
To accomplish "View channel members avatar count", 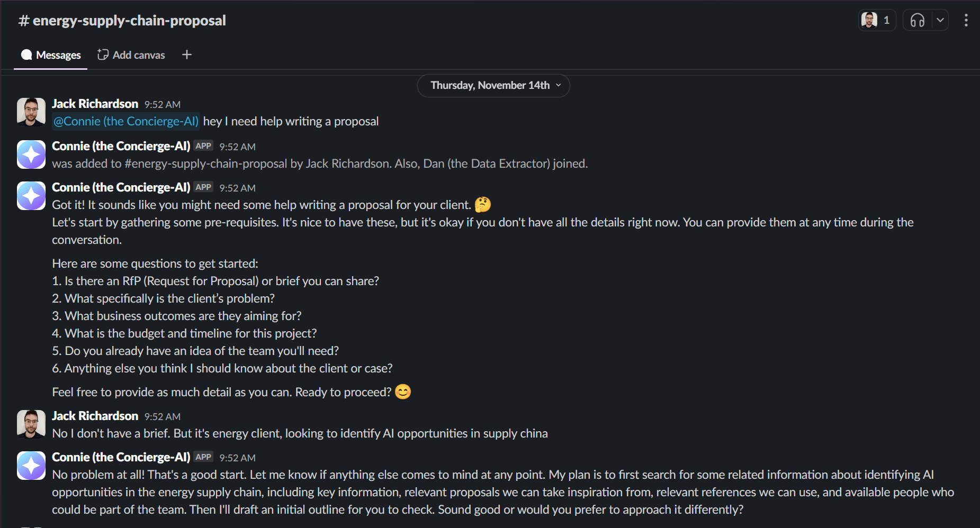I will click(x=877, y=21).
